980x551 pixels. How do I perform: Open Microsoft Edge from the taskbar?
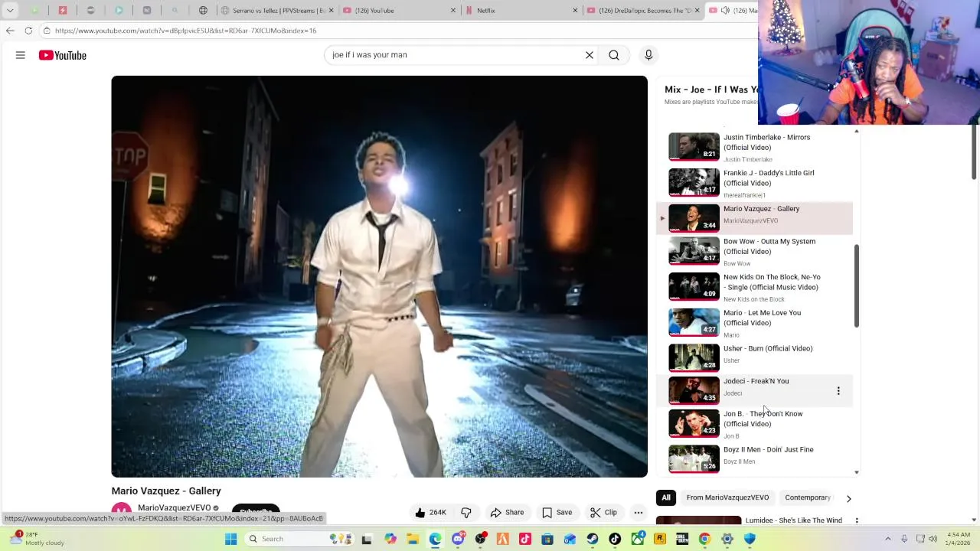coord(436,539)
